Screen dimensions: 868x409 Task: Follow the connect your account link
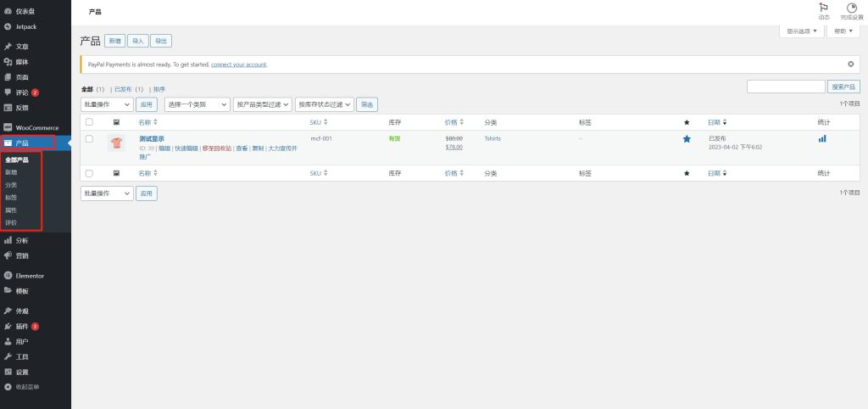(x=238, y=64)
